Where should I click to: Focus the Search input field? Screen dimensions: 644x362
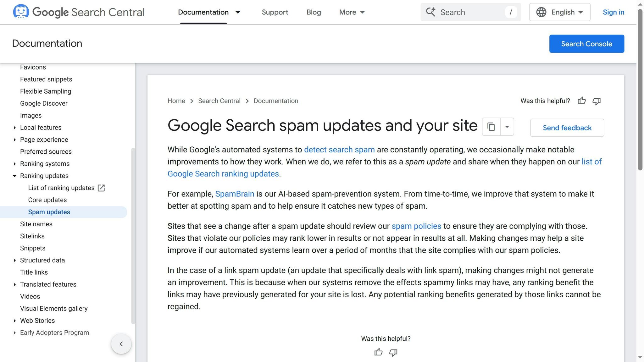(470, 12)
